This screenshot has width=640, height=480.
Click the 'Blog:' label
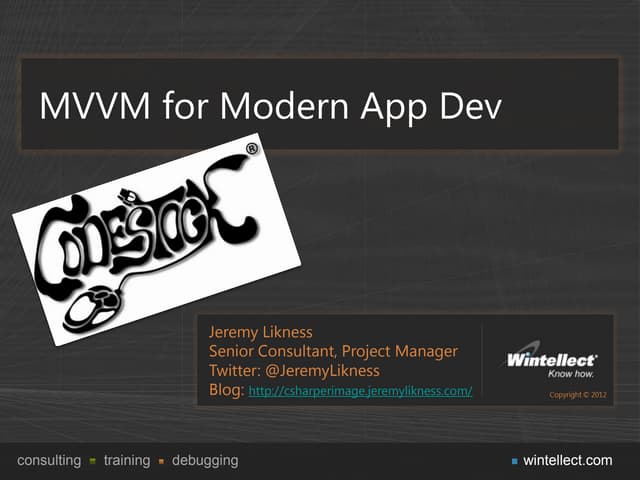[x=226, y=390]
